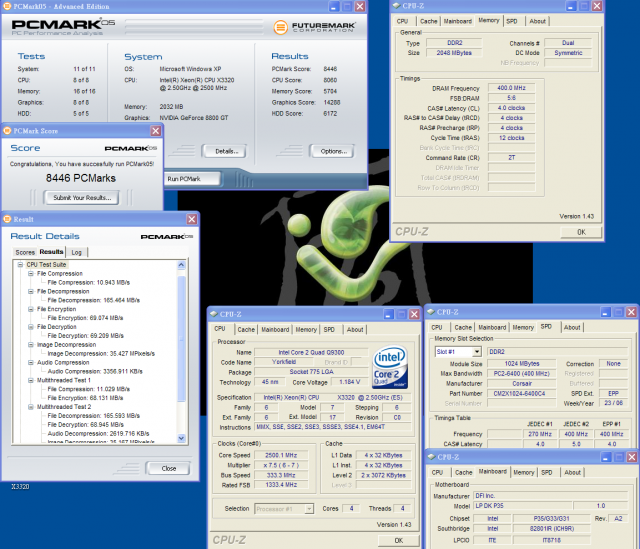Screen dimensions: 640x549
Task: Close the CPU-Z SPD window
Action: coord(631,312)
